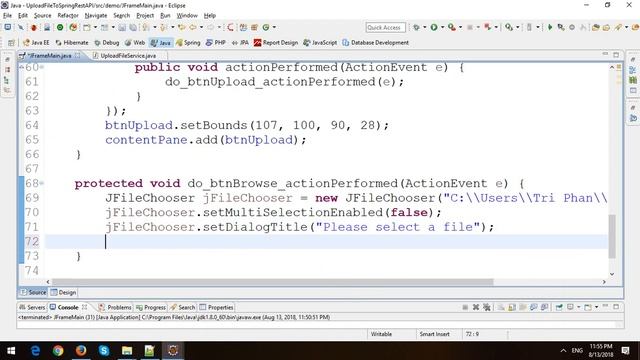Open the Progress view tab

pos(151,307)
